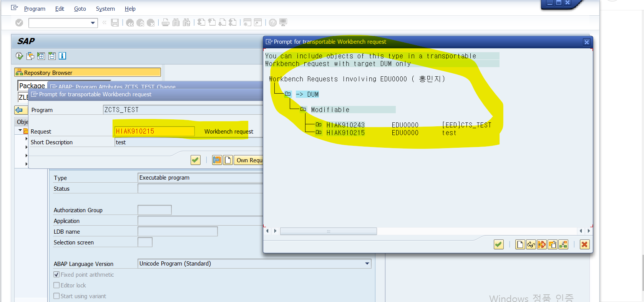Click the Authorization Group input field
This screenshot has width=644, height=302.
coord(154,210)
